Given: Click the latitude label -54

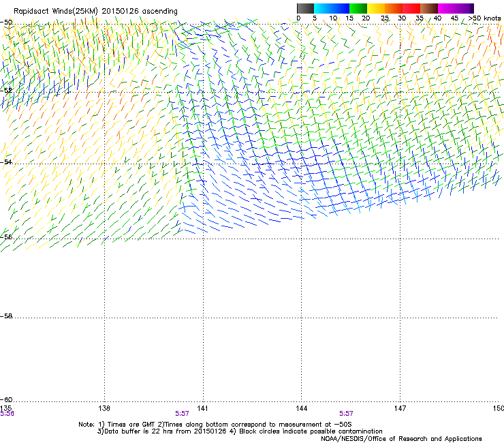Looking at the screenshot, I should (6, 162).
